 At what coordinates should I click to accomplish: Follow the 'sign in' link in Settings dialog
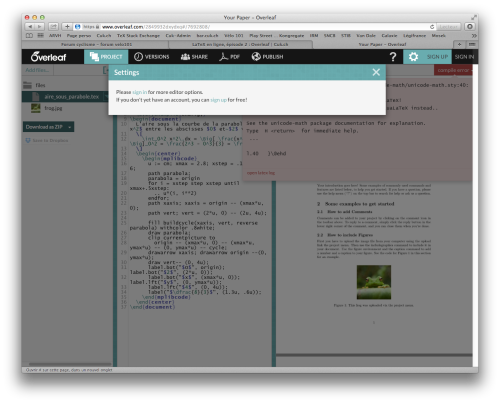click(139, 92)
